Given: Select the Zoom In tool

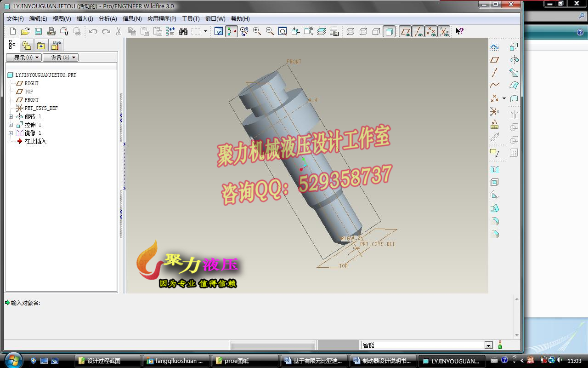Looking at the screenshot, I should pos(256,31).
